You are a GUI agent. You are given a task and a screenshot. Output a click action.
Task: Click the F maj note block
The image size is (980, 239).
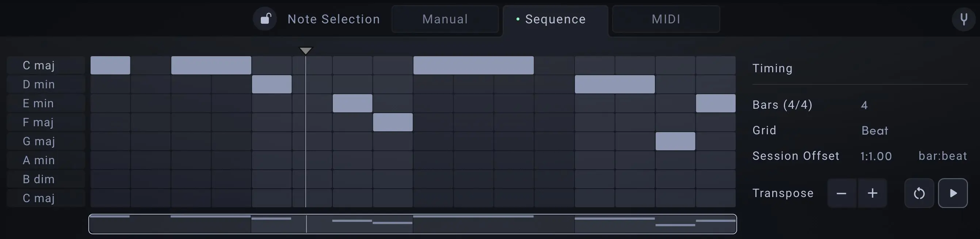pyautogui.click(x=393, y=122)
